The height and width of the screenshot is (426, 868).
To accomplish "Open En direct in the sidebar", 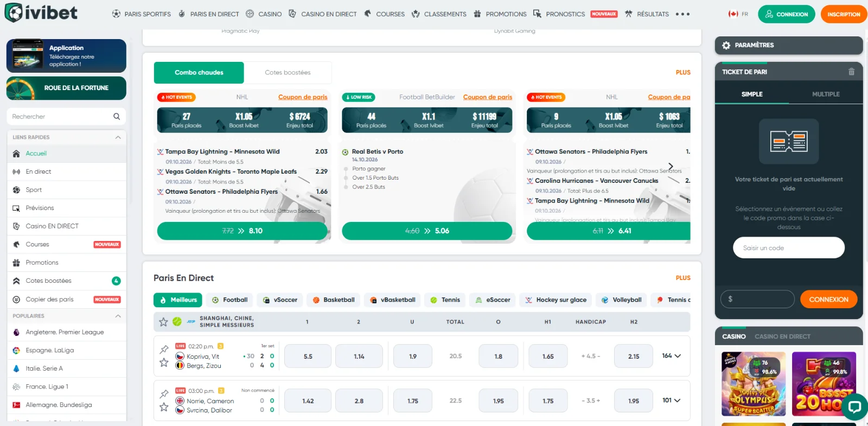I will 67,172.
